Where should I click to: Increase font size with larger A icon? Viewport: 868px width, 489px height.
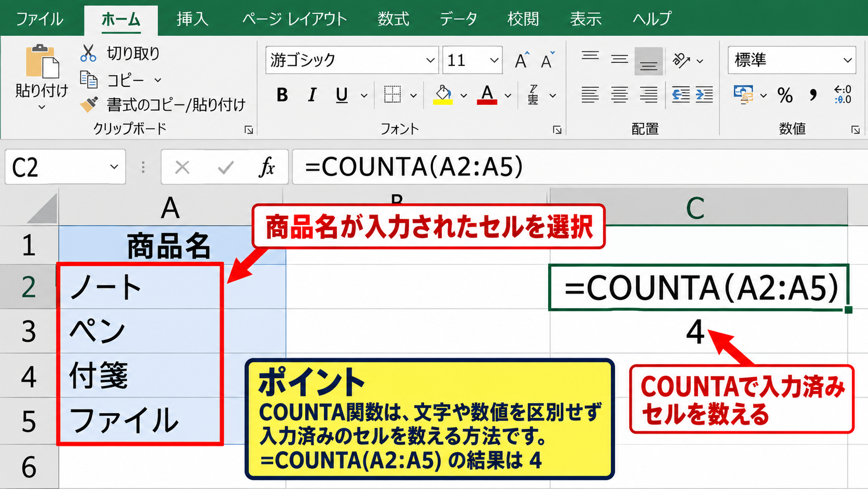(x=522, y=60)
